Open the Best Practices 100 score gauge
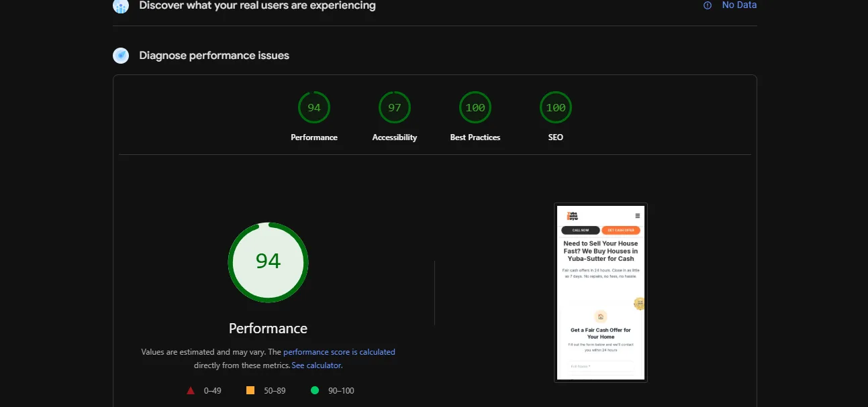The height and width of the screenshot is (407, 868). coord(475,108)
